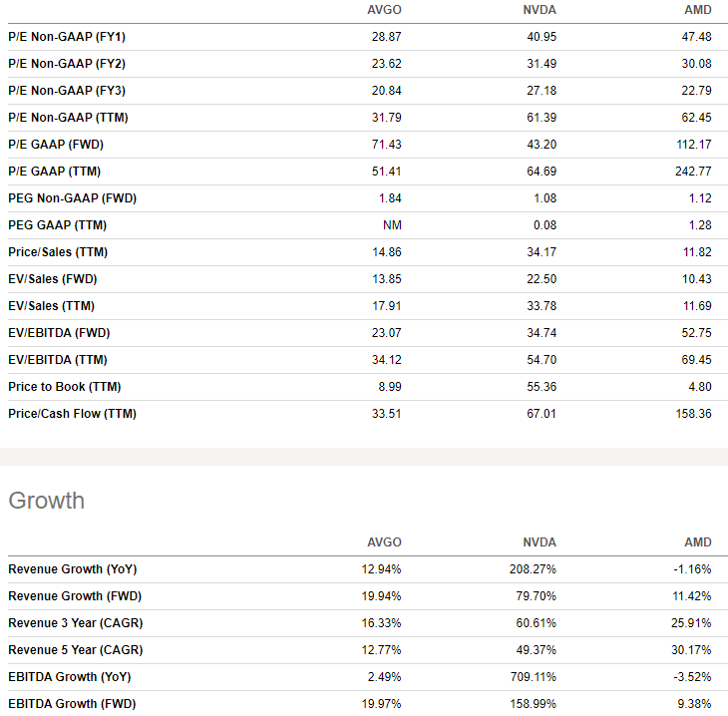Click the Price/Cash Flow (TTM) label

tap(72, 414)
